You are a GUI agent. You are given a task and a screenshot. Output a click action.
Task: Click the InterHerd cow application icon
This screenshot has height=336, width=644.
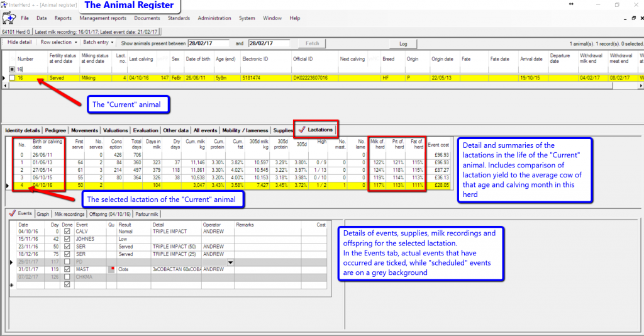click(x=9, y=18)
